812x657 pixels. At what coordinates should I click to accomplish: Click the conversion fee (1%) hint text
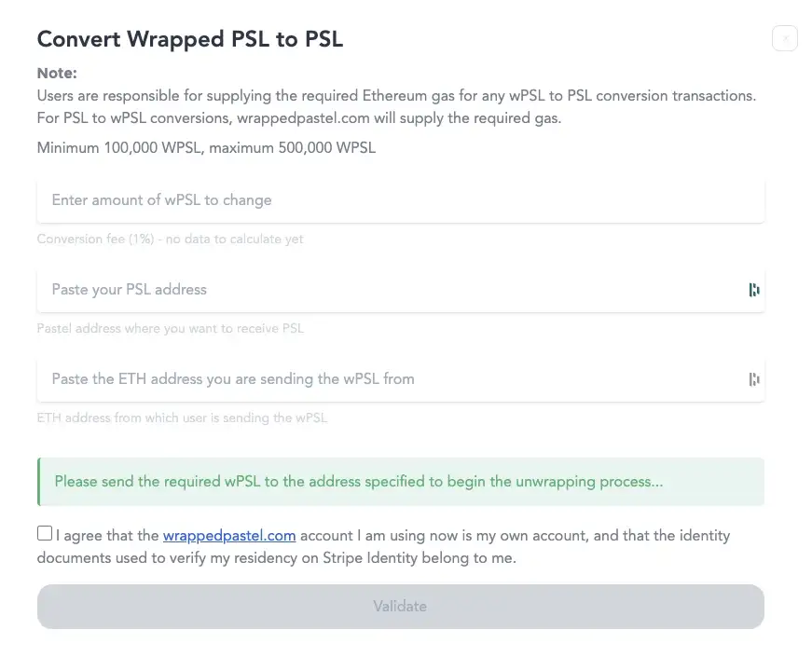coord(170,240)
